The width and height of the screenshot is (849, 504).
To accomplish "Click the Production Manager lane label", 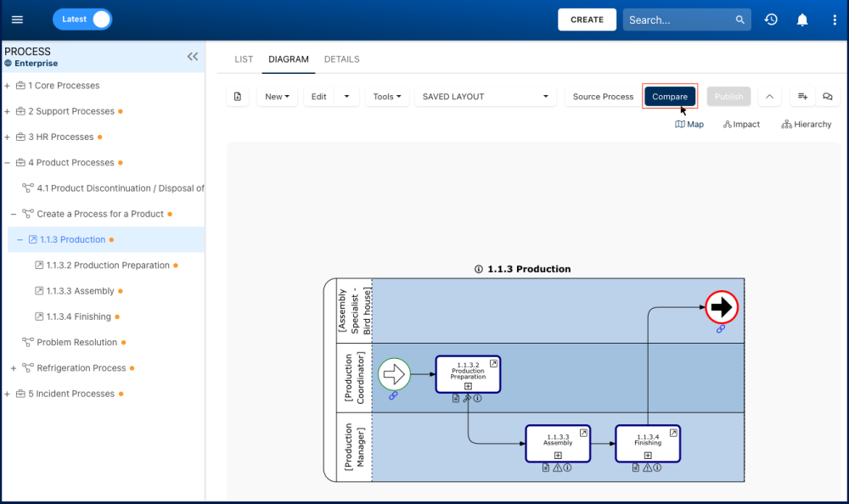I will point(354,447).
